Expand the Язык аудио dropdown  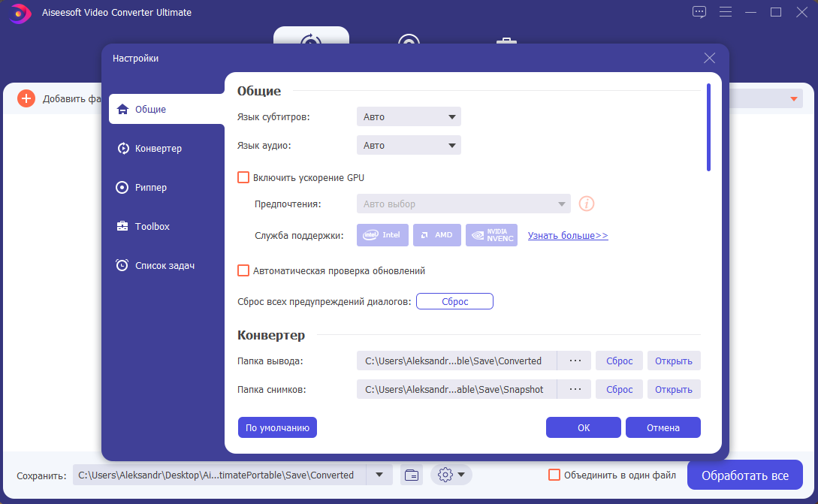coord(409,145)
